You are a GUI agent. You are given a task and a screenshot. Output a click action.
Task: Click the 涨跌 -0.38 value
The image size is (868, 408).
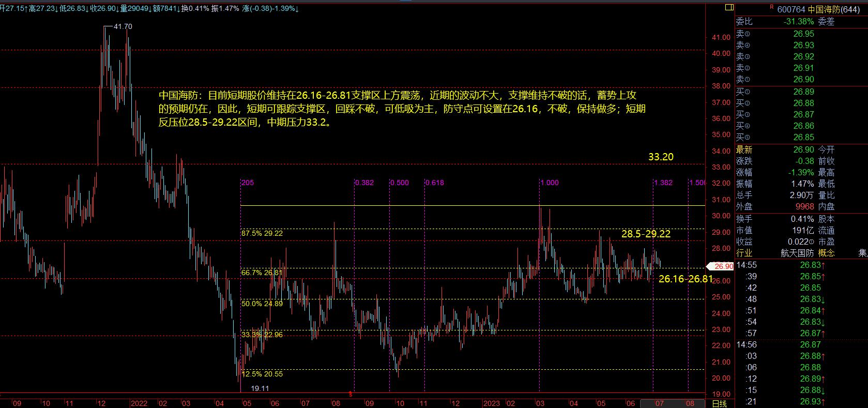(x=804, y=161)
